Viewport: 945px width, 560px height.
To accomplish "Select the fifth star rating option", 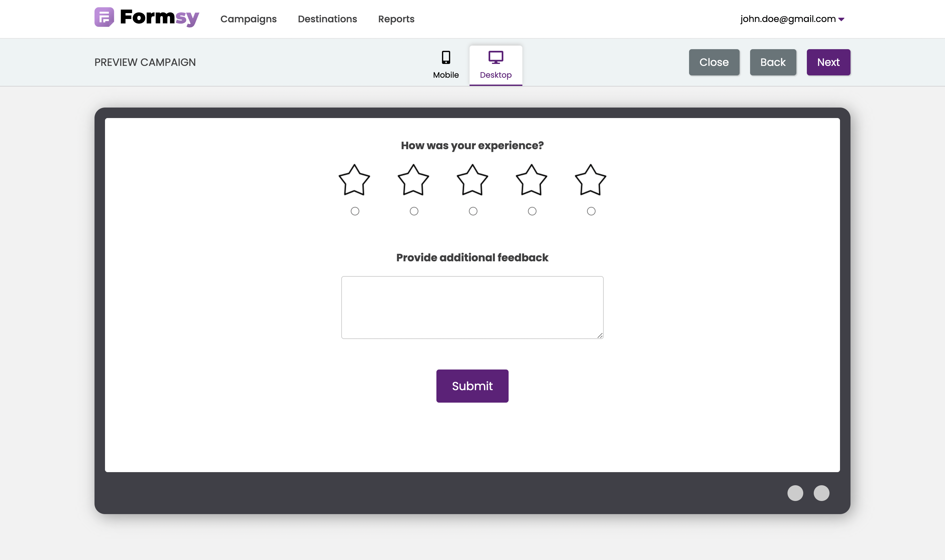I will tap(590, 211).
